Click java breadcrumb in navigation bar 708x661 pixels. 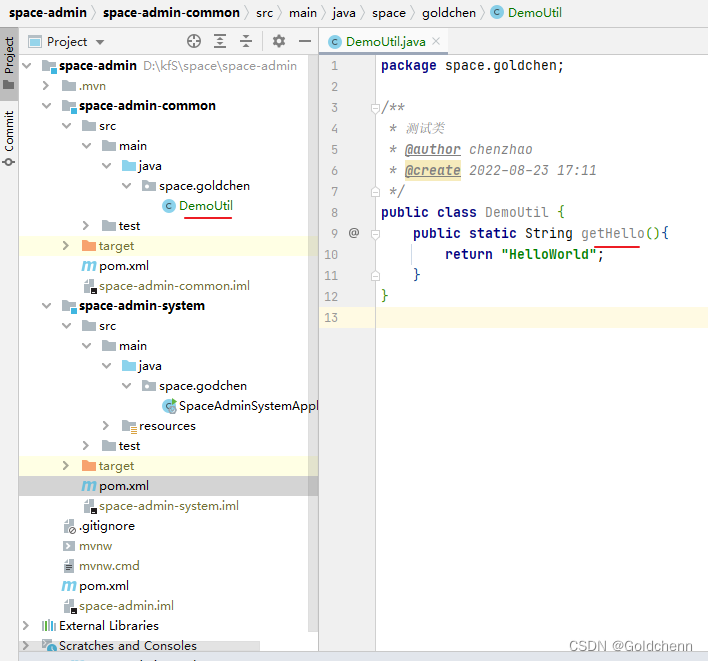(x=344, y=13)
